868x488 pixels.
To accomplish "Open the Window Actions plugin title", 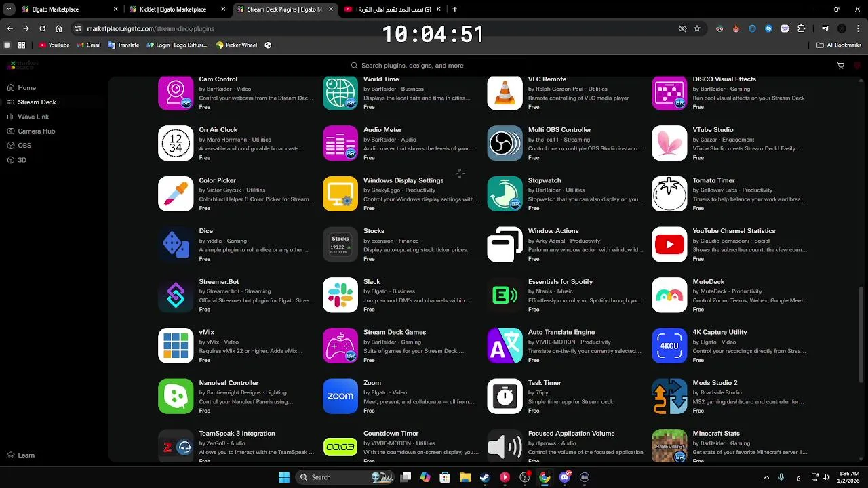I will pyautogui.click(x=553, y=231).
